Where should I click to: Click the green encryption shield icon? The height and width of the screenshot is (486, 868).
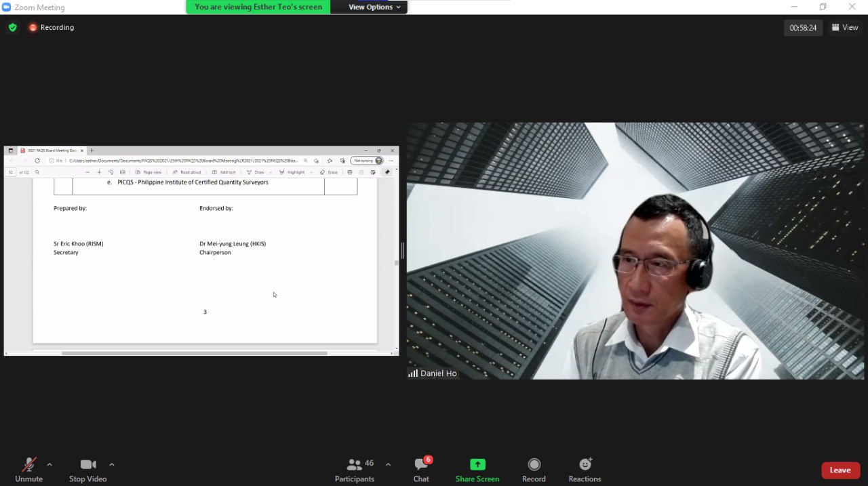coord(12,28)
